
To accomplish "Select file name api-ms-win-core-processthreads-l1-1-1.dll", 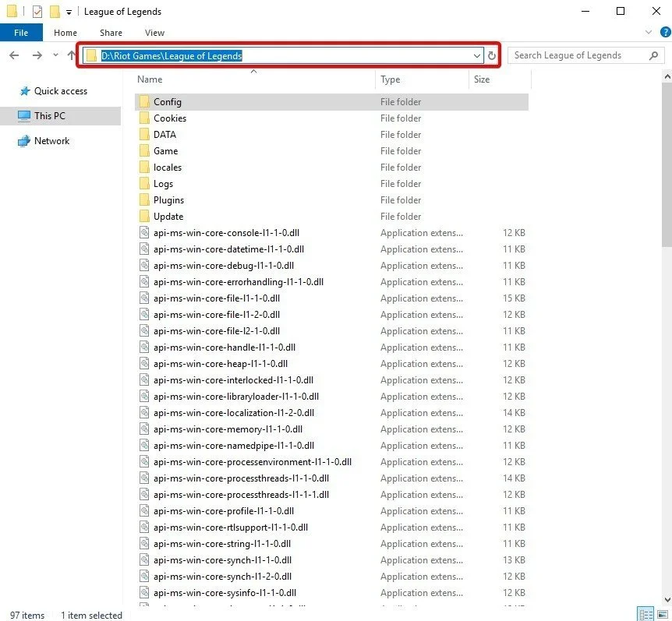I will tap(241, 494).
